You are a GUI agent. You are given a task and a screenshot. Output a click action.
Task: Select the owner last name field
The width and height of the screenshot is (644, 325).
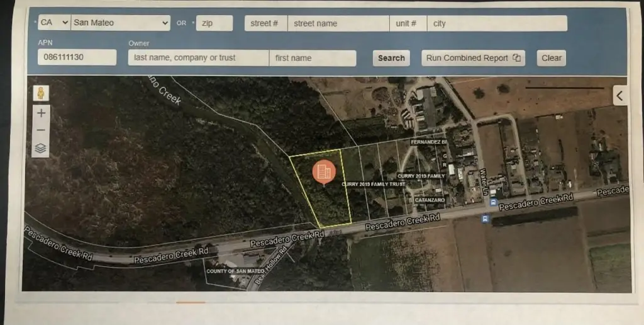click(198, 58)
